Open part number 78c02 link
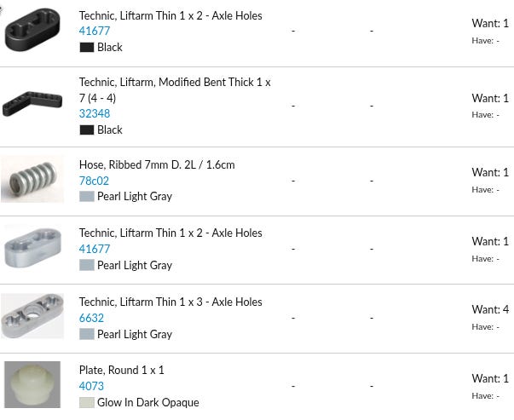514x420 pixels. [x=94, y=181]
